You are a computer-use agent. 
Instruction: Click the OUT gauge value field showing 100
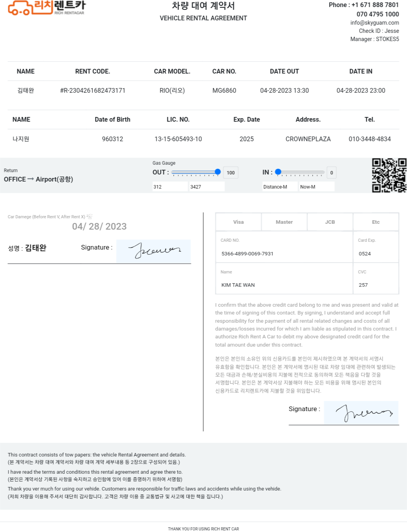tap(231, 173)
